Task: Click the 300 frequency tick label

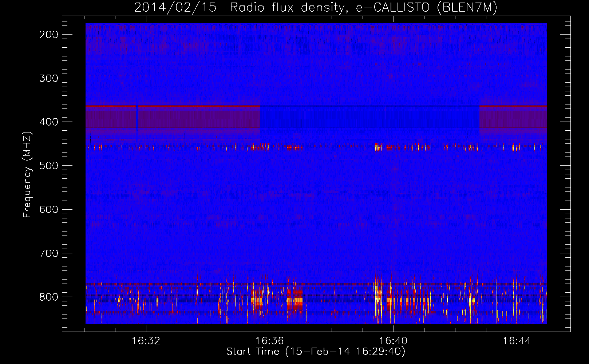Action: point(48,78)
